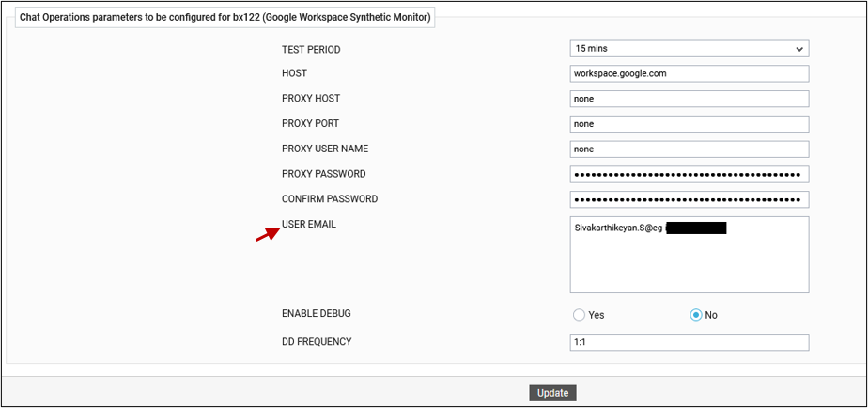Click the red arrow pointing to USER EMAIL
The image size is (868, 408).
coord(267,233)
